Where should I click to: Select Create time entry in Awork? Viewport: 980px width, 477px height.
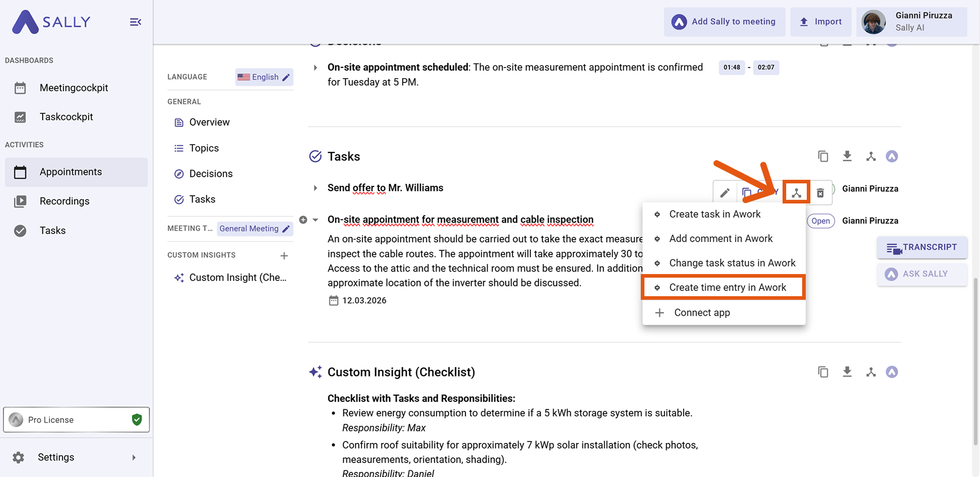[x=727, y=287]
